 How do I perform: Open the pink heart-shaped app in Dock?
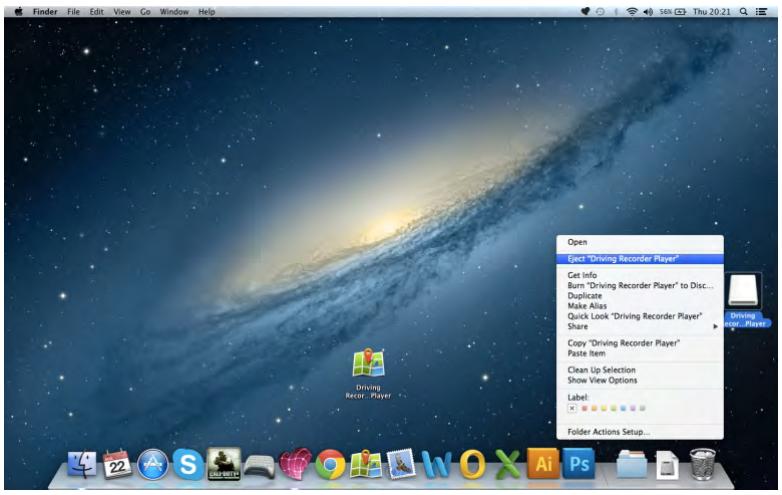coord(295,464)
